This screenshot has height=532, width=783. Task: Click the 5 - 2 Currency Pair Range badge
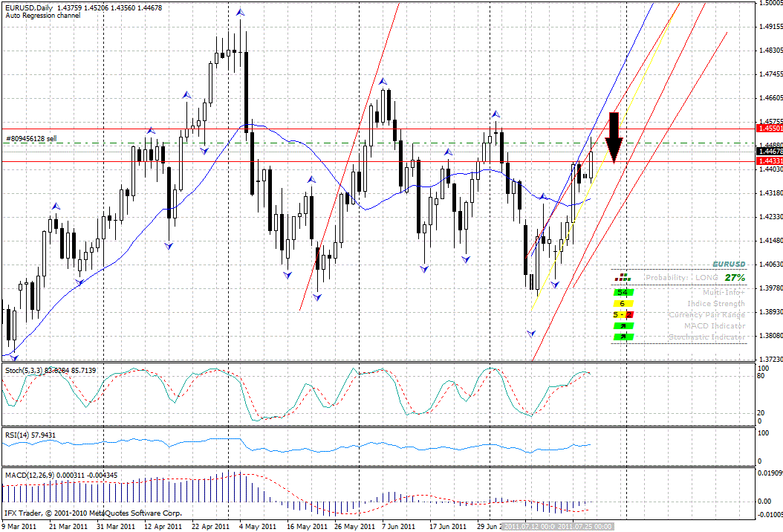coord(622,315)
